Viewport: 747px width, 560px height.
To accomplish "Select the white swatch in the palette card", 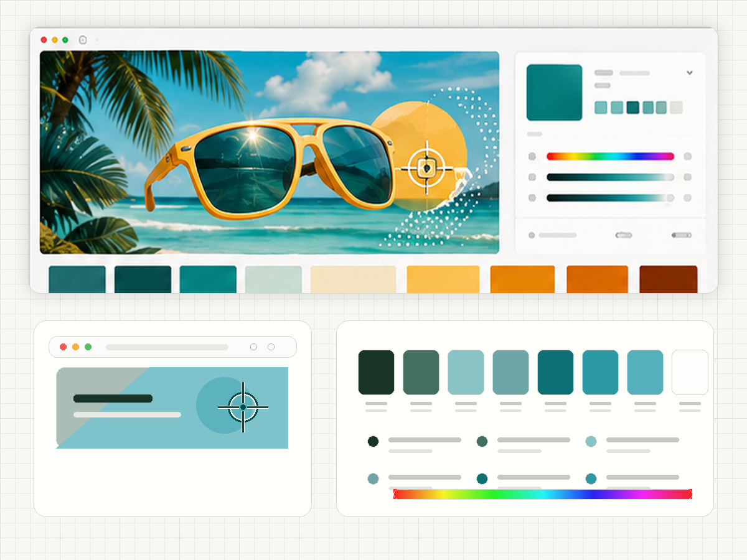I will 690,372.
